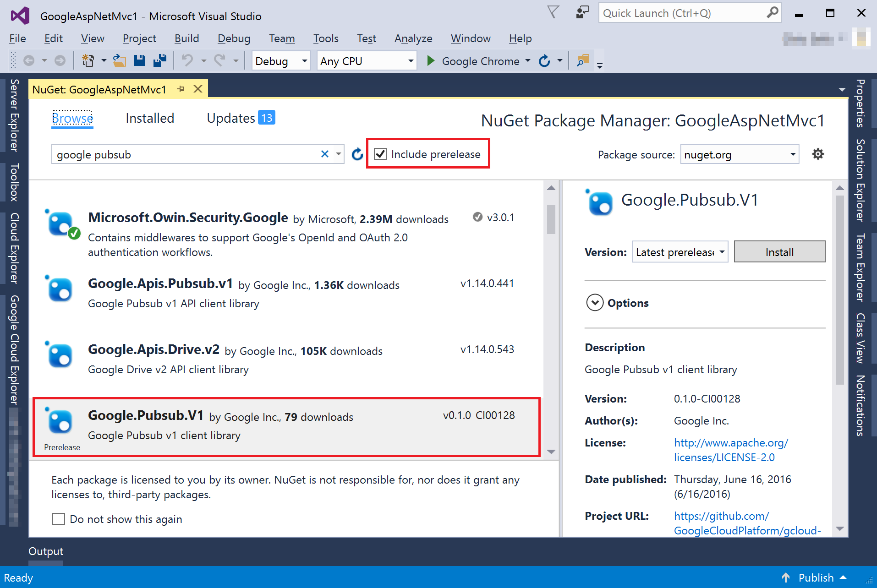
Task: Pin the NuGet: GoogleAspNetMvc1 document tab
Action: [181, 89]
